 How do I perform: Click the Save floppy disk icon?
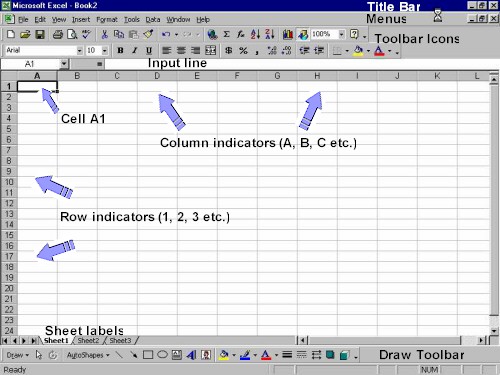[40, 34]
